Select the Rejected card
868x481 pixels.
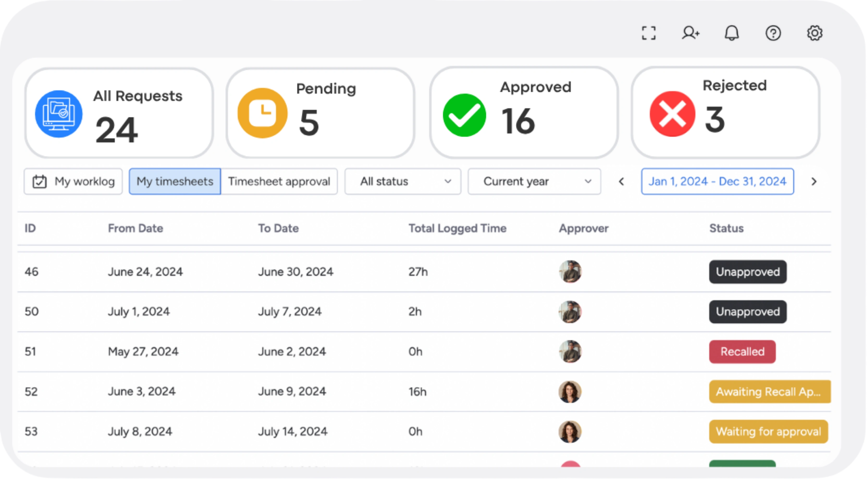pos(725,113)
